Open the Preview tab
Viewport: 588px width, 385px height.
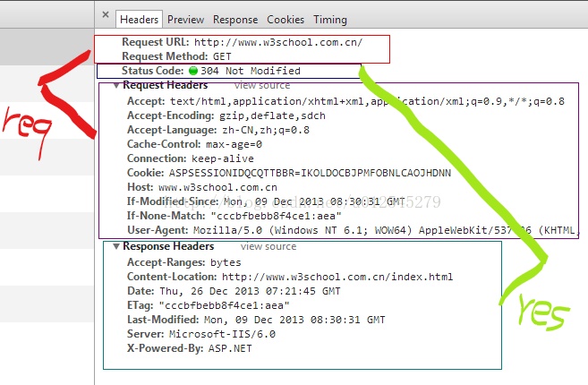185,19
